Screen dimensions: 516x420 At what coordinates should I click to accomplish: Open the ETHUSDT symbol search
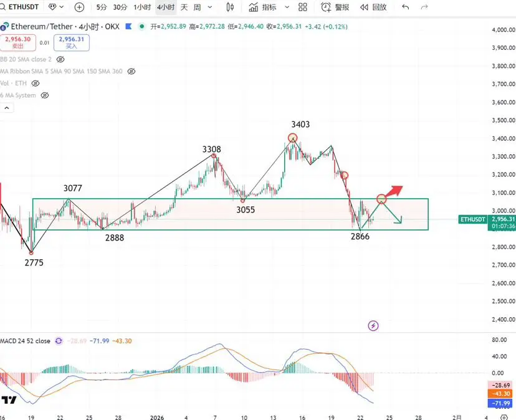[x=20, y=7]
